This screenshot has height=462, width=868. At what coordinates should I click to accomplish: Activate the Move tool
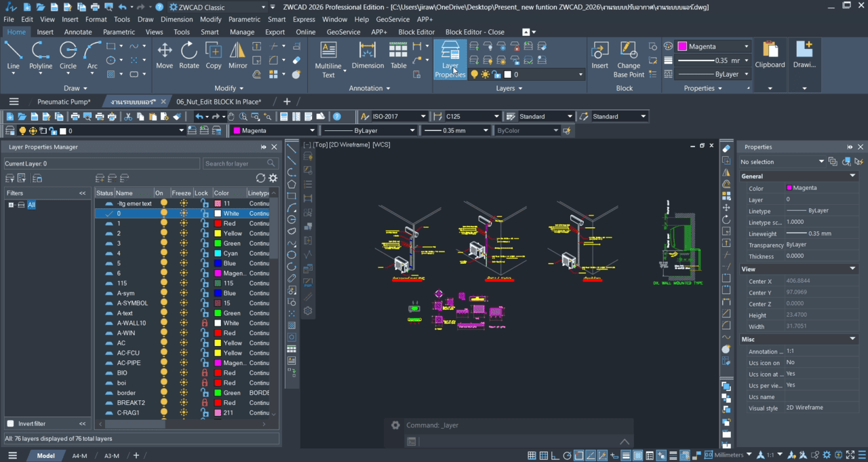coord(164,56)
